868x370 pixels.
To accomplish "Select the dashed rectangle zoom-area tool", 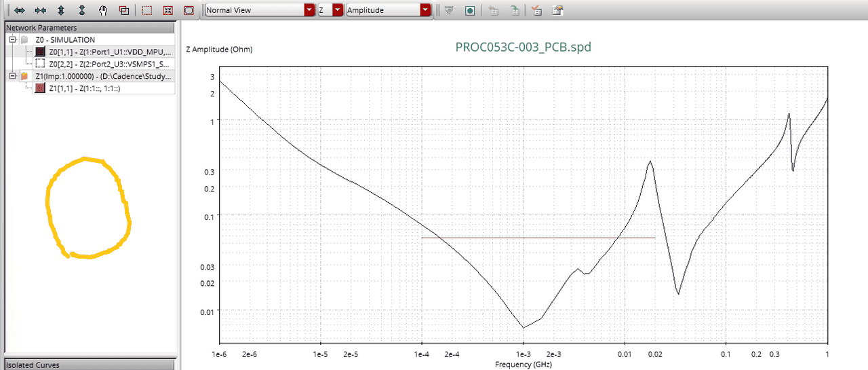I will pos(146,10).
